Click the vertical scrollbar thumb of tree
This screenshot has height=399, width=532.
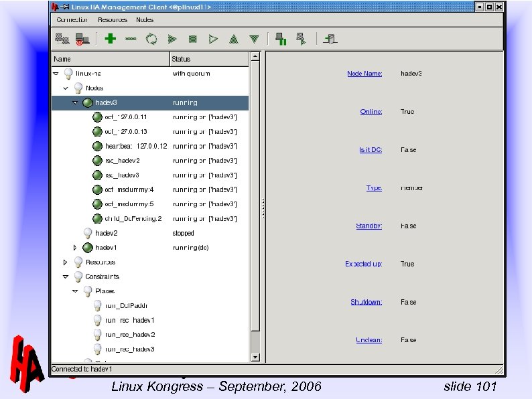pos(255,196)
